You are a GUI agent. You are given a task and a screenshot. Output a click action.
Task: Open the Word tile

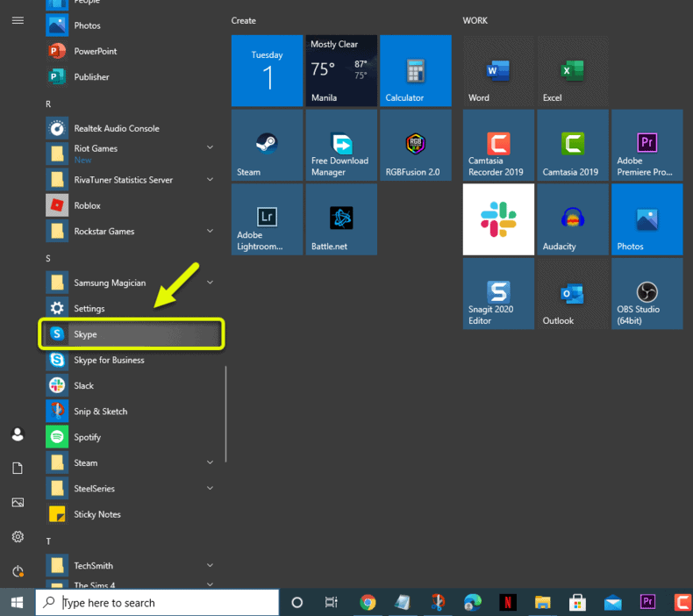tap(498, 71)
